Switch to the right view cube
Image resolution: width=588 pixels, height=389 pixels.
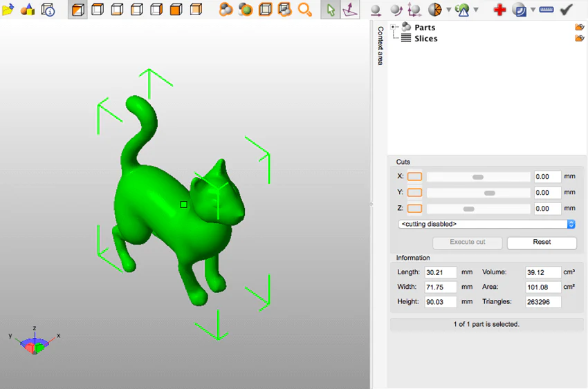click(x=156, y=10)
